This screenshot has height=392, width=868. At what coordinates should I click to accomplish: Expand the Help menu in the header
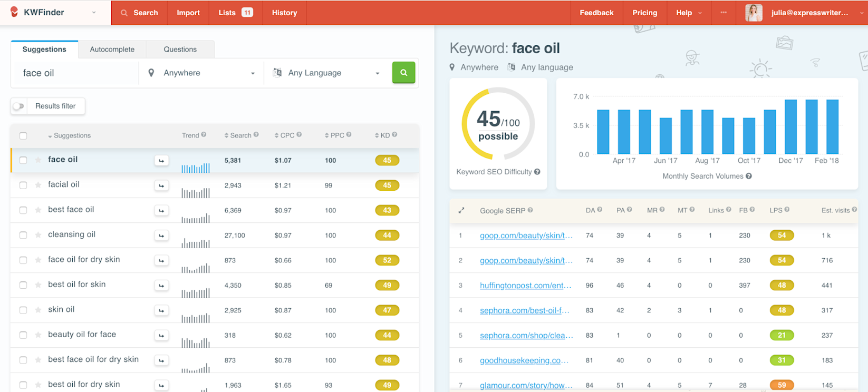pyautogui.click(x=689, y=13)
